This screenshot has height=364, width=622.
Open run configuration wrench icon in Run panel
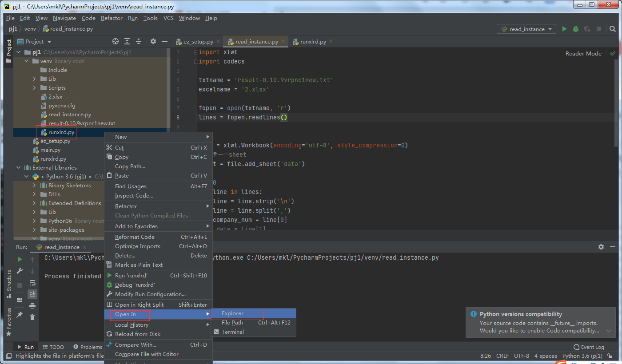tap(20, 271)
